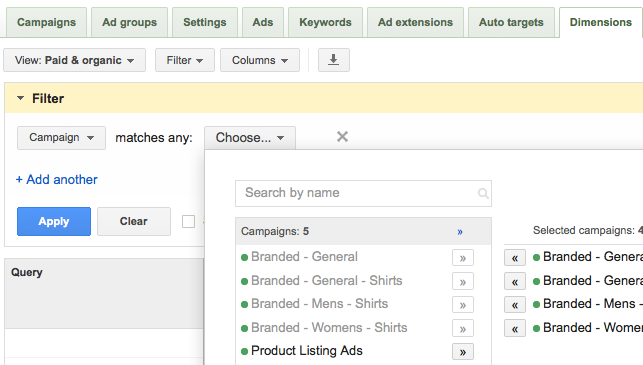Click the + Add another link
The image size is (643, 365).
(57, 180)
